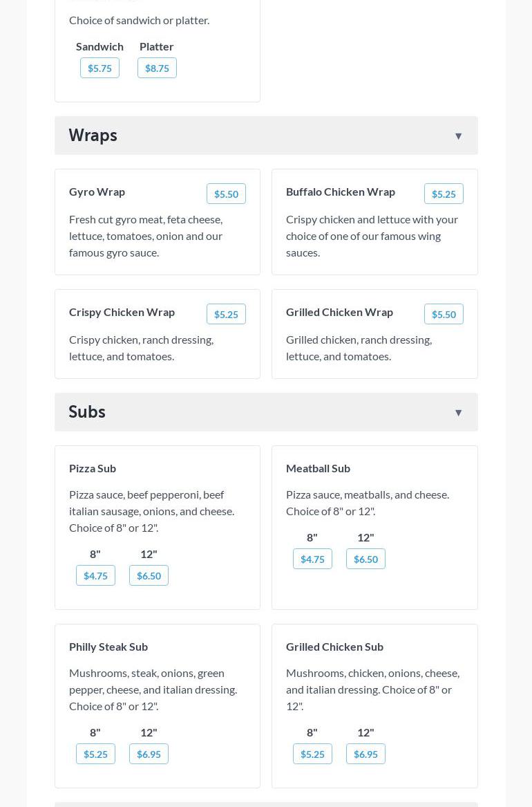Pick 8" Grilled Chicken Sub price

point(312,754)
